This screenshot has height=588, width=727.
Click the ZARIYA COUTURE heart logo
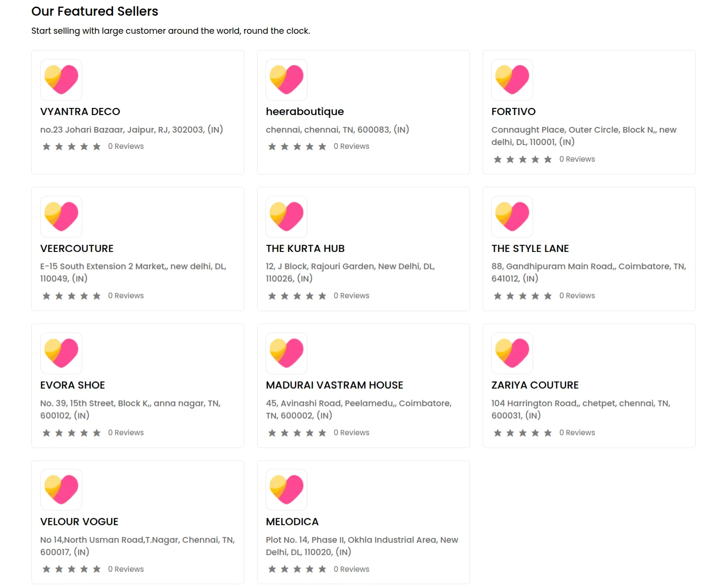(512, 353)
